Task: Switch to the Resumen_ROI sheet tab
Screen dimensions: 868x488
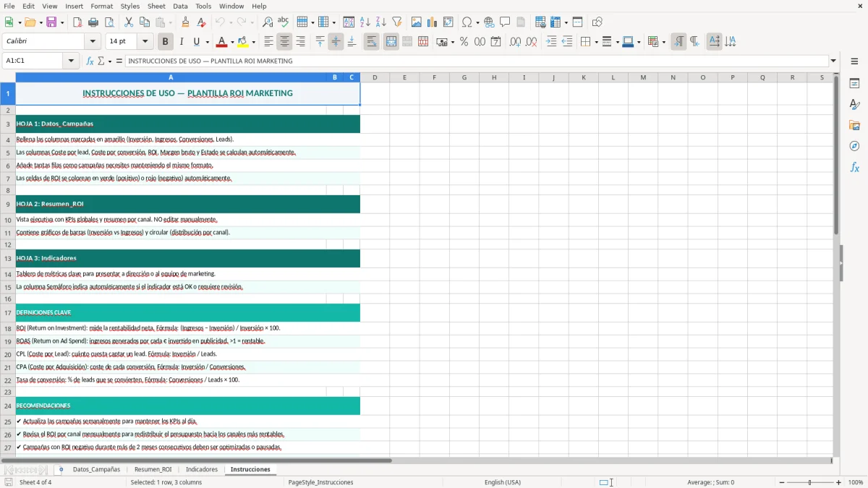Action: (153, 469)
